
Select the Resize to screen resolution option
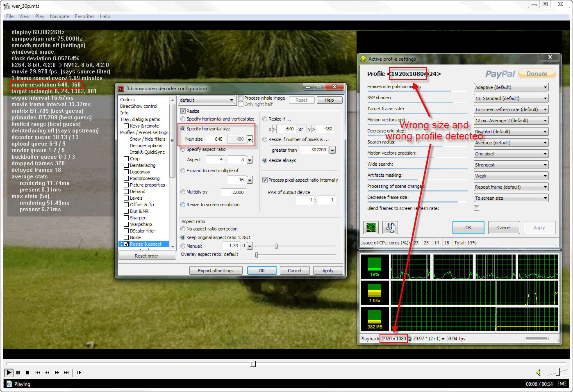[183, 205]
